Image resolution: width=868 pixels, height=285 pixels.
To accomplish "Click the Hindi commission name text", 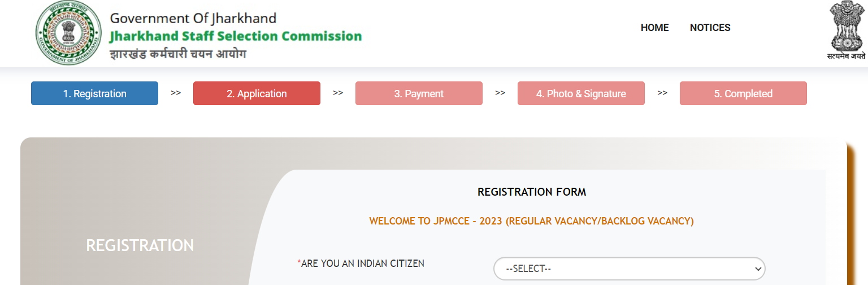I will tap(178, 54).
